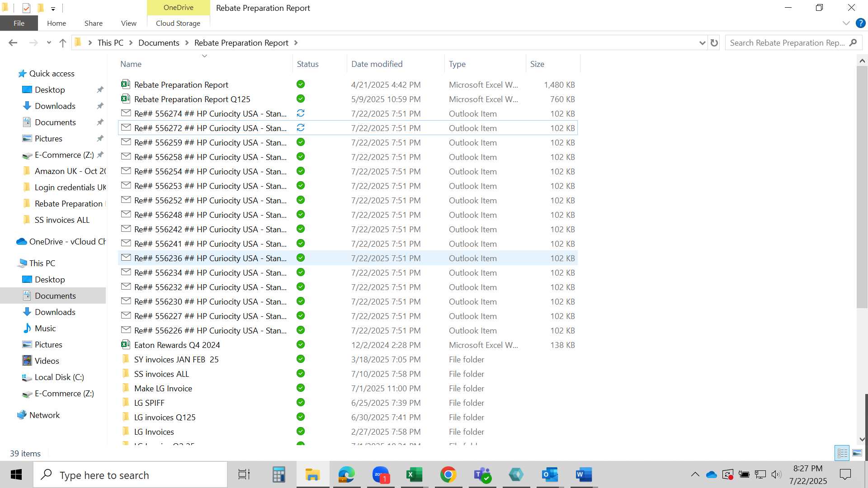This screenshot has width=868, height=488.
Task: Click the file list vertical scrollbar
Action: pos(862,188)
